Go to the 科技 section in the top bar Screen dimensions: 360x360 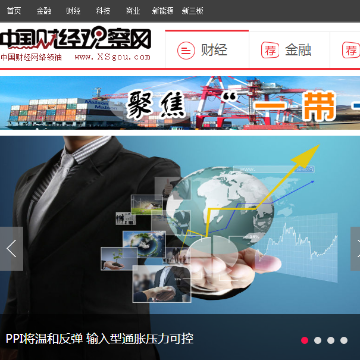[103, 11]
